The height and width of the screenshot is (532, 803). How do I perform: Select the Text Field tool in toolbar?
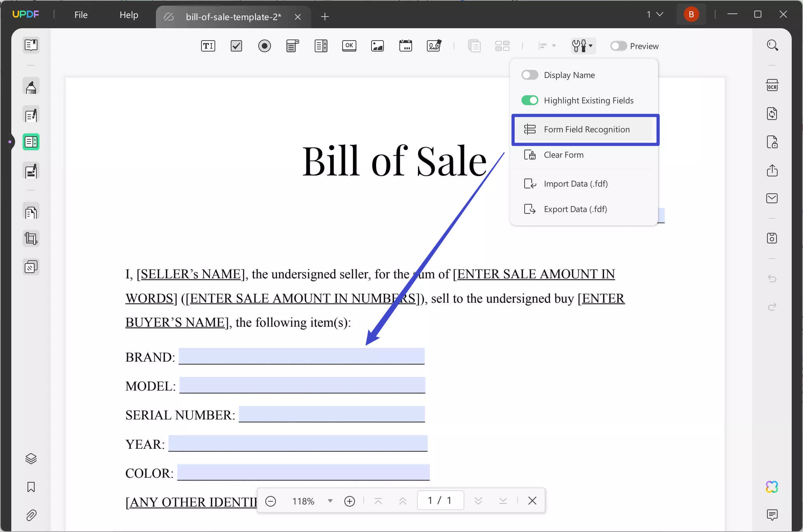tap(208, 46)
